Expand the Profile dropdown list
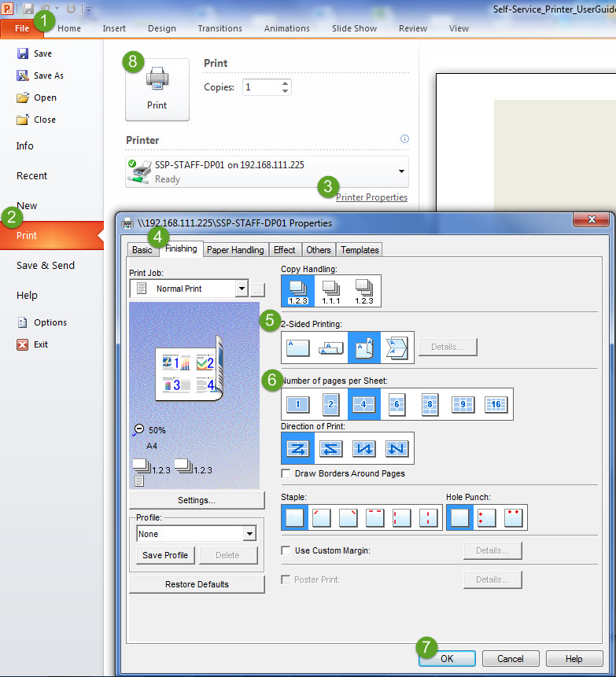This screenshot has height=677, width=616. [x=249, y=534]
